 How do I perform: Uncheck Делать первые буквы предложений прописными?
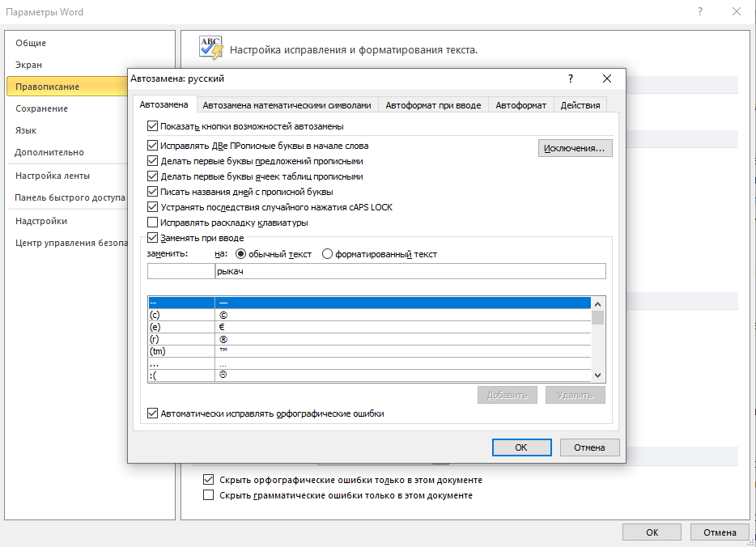click(152, 161)
